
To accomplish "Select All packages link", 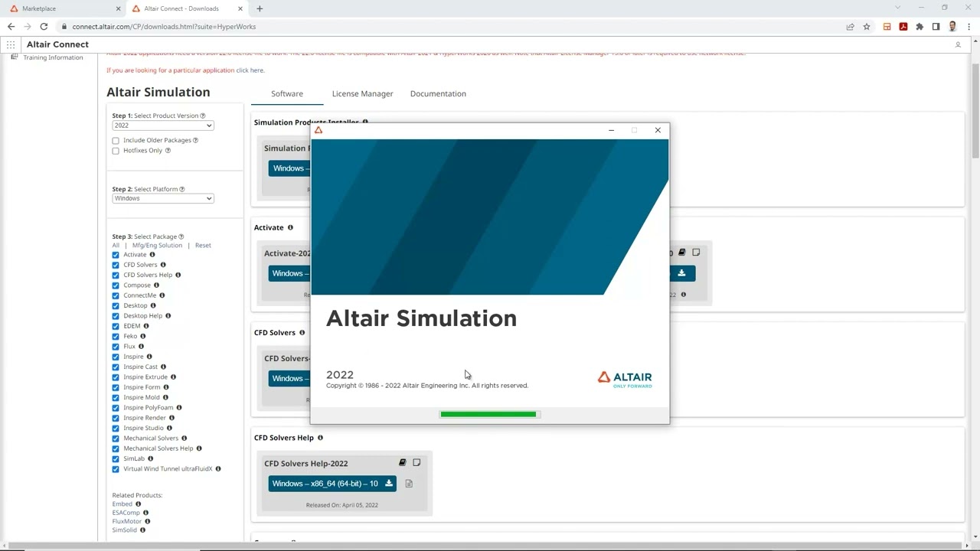I will point(116,246).
